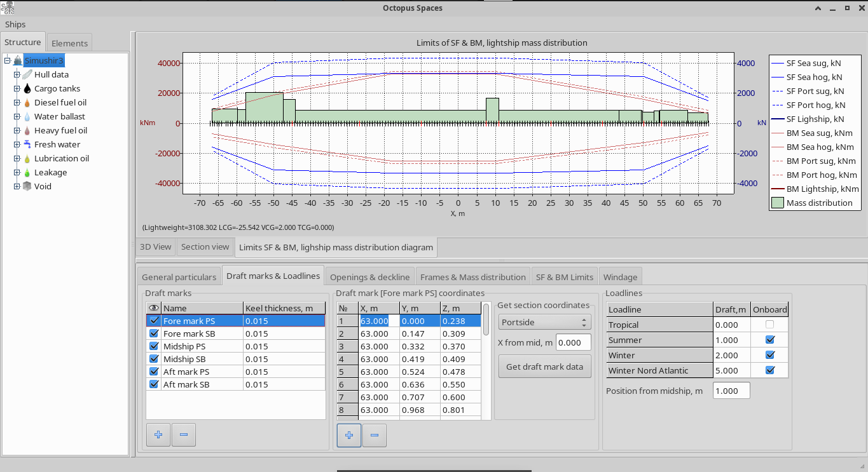
Task: Expand the Cargo tanks node
Action: click(x=17, y=89)
